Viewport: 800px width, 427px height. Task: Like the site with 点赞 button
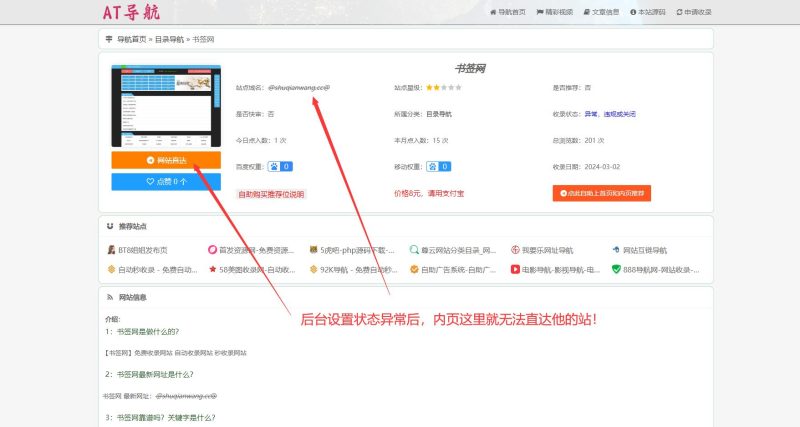pos(166,182)
